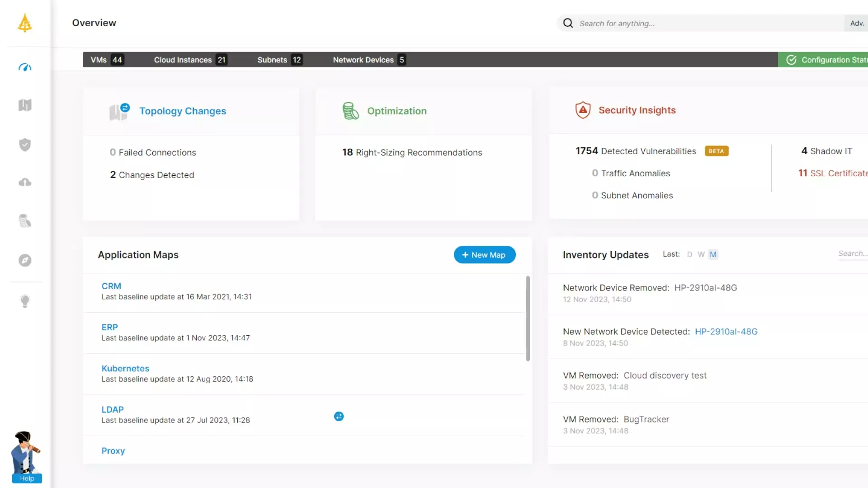Screen dimensions: 868x488
Task: Open the ERP application map
Action: pyautogui.click(x=109, y=327)
